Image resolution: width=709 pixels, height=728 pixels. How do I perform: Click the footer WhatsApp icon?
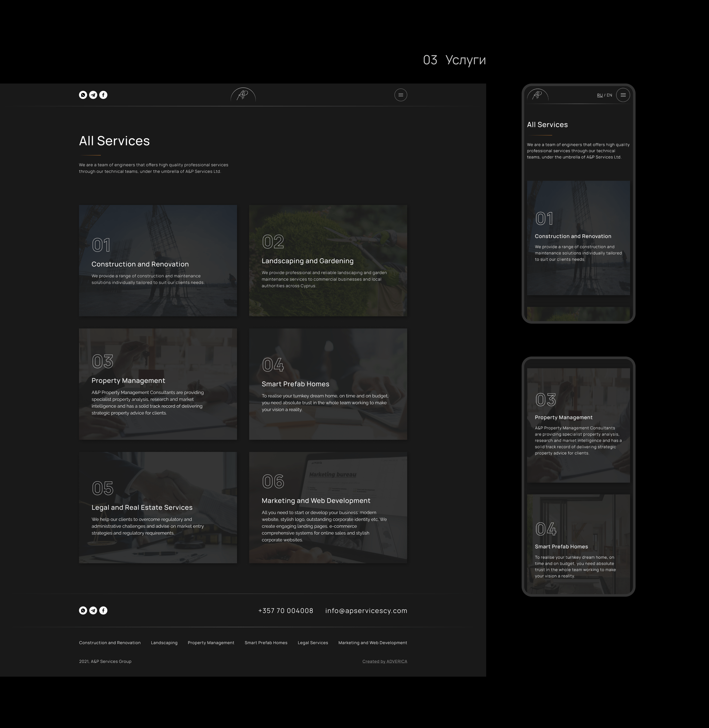tap(83, 610)
